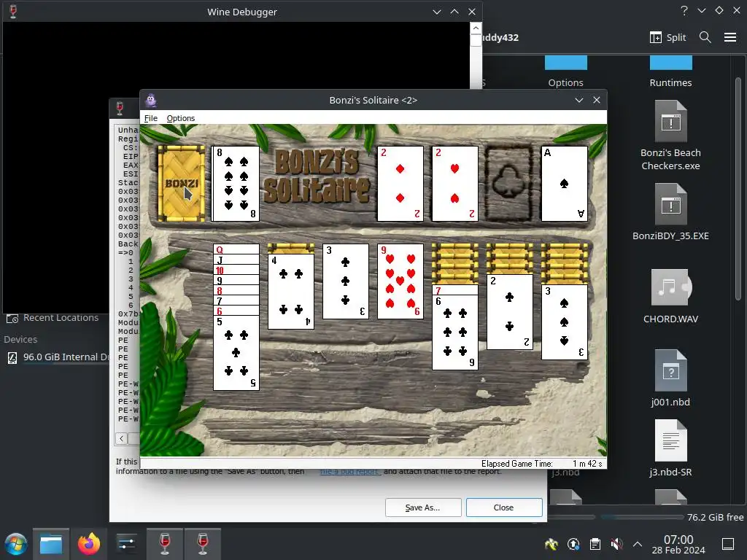This screenshot has height=560, width=747.
Task: Click Recent Locations in sidebar
Action: pos(53,318)
